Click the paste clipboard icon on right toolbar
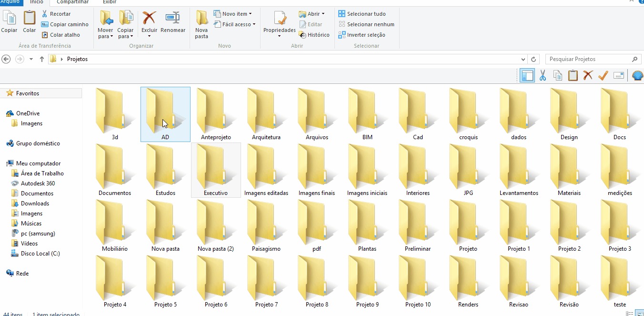Screen dimensions: 644x316 [573, 75]
